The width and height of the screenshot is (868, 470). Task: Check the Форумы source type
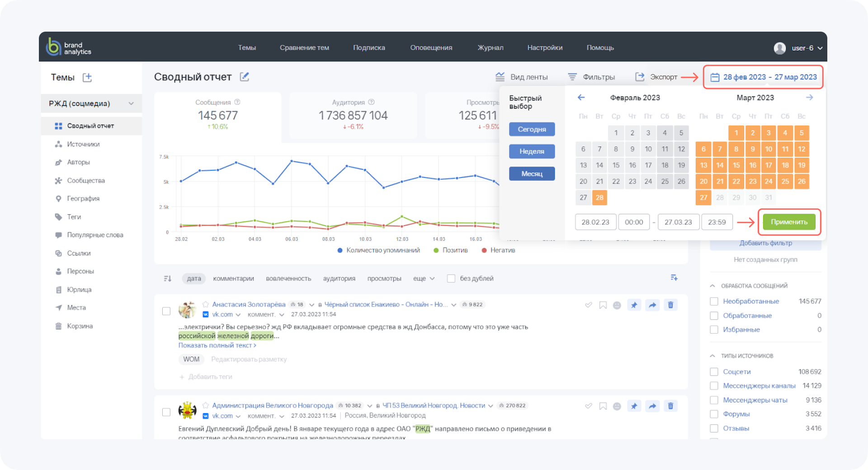714,414
